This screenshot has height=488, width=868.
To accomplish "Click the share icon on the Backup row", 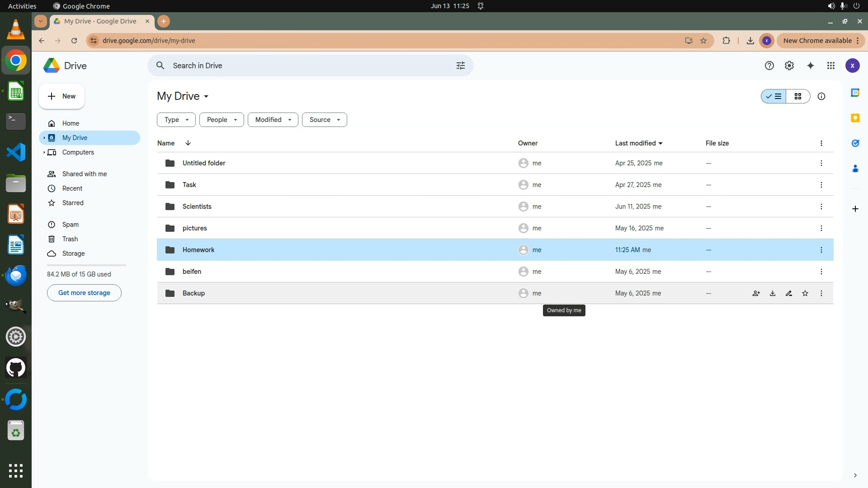I will click(756, 293).
